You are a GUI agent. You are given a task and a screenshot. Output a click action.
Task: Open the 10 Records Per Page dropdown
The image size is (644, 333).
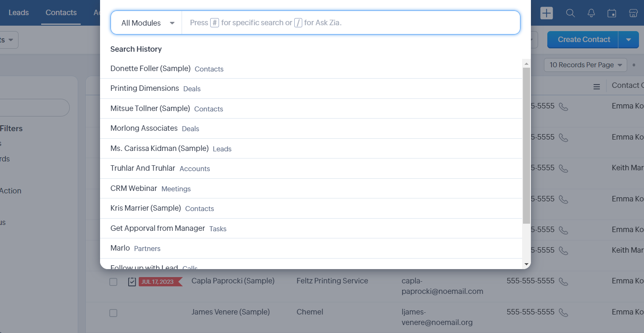[585, 65]
